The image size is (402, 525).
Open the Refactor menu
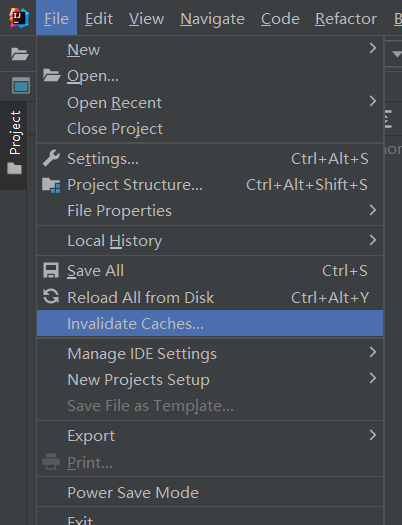(x=346, y=18)
